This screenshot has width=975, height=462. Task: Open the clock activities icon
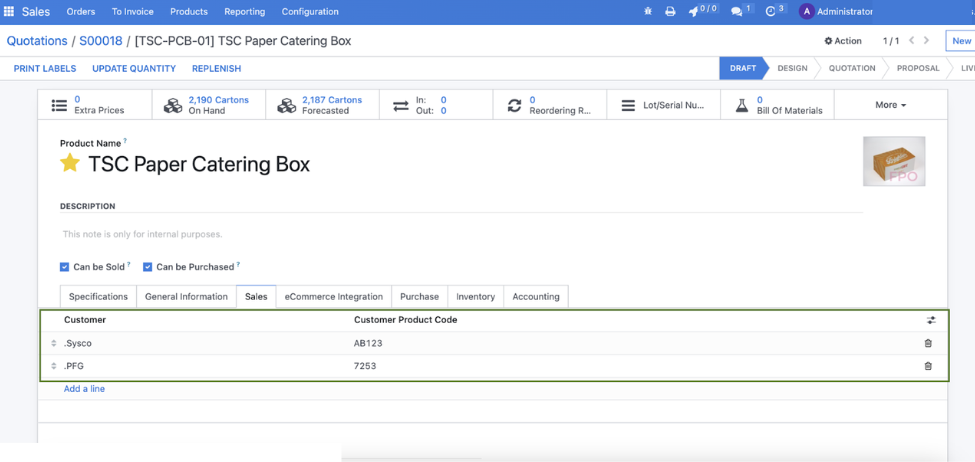tap(775, 11)
